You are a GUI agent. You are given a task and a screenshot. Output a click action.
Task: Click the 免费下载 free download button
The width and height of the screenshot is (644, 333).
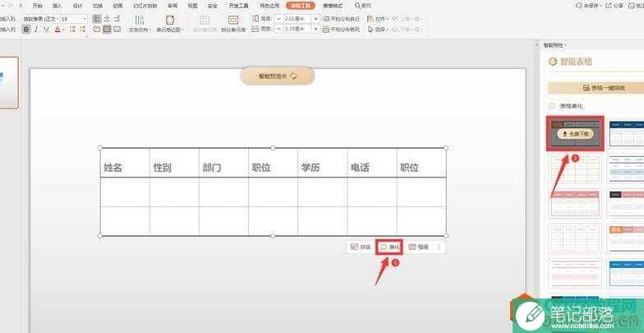[575, 133]
